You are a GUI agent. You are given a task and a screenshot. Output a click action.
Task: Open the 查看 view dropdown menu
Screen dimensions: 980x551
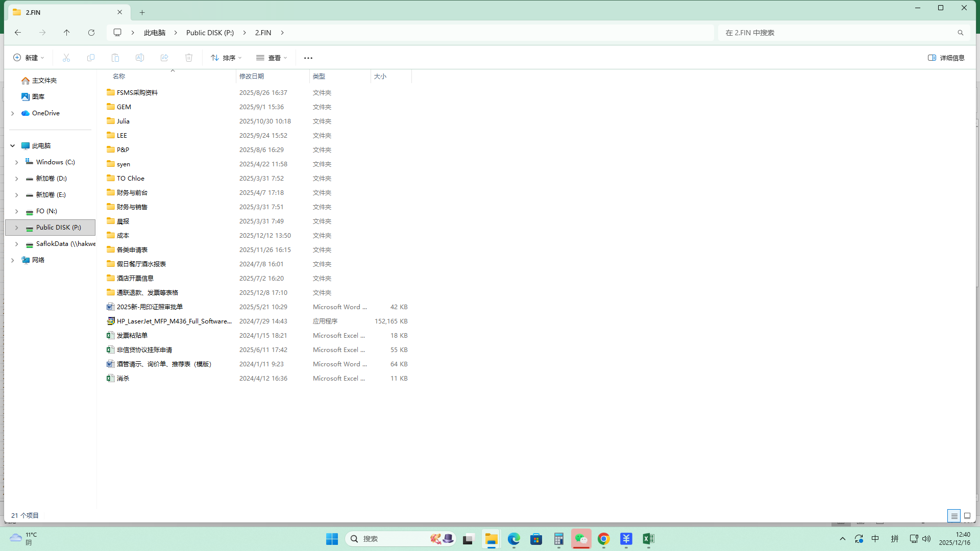pyautogui.click(x=272, y=58)
